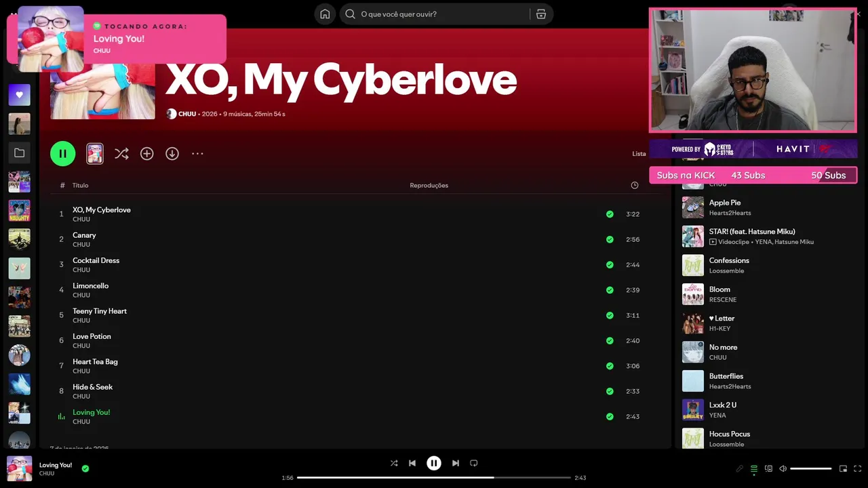Screen dimensions: 868x488
Task: Open the 'NAUGHTY' album cover in sidebar
Action: pos(19,211)
